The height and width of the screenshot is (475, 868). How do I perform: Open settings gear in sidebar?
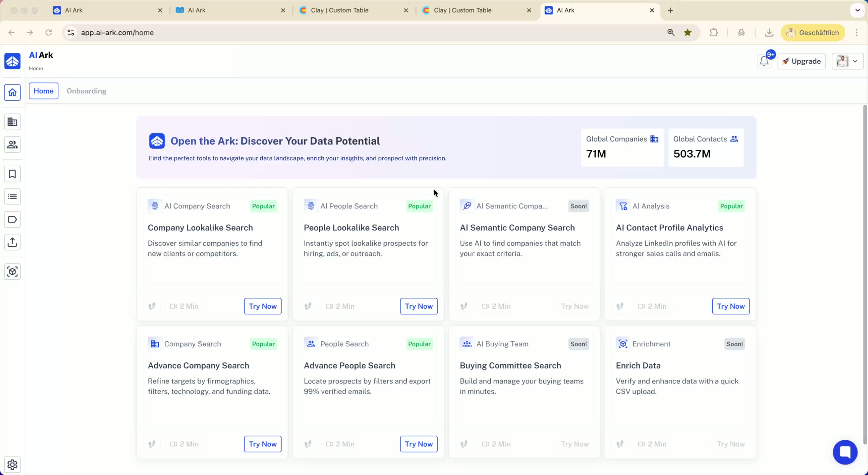(x=13, y=464)
